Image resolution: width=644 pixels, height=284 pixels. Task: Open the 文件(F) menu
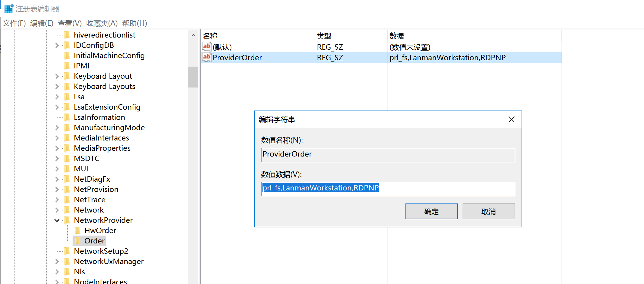click(x=14, y=23)
